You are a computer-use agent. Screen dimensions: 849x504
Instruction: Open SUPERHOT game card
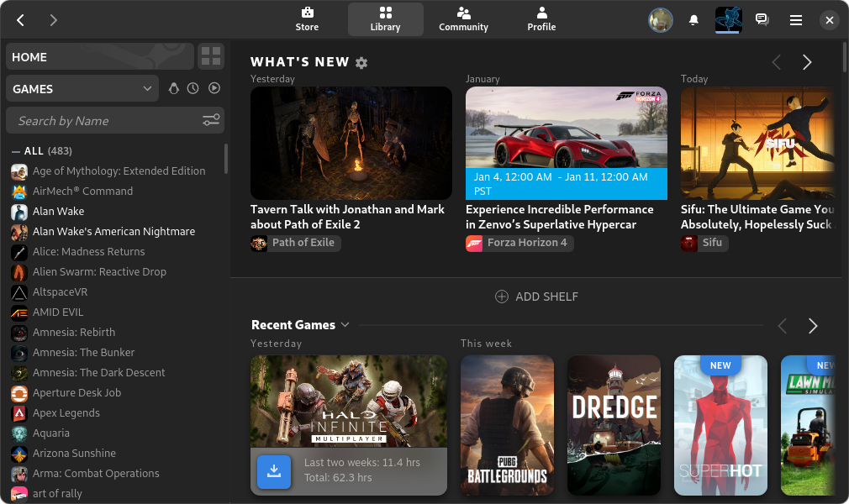pyautogui.click(x=720, y=425)
